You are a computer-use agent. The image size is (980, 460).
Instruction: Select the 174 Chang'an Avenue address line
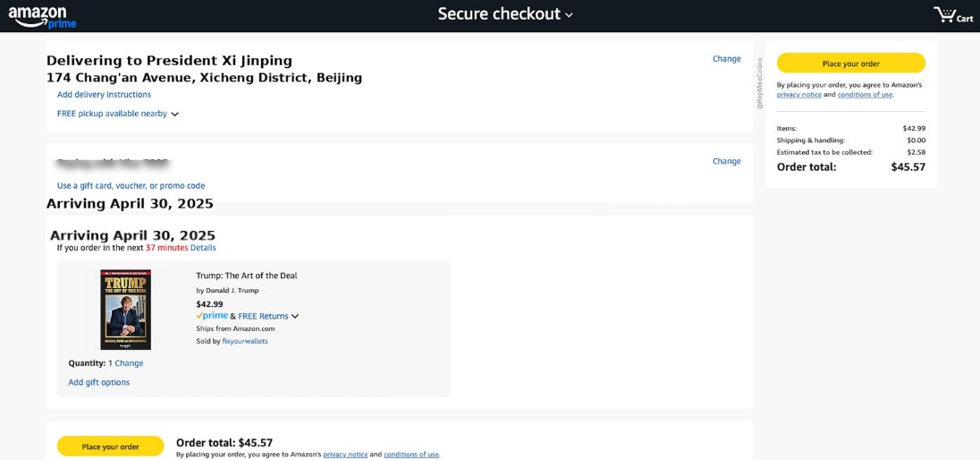pyautogui.click(x=205, y=78)
